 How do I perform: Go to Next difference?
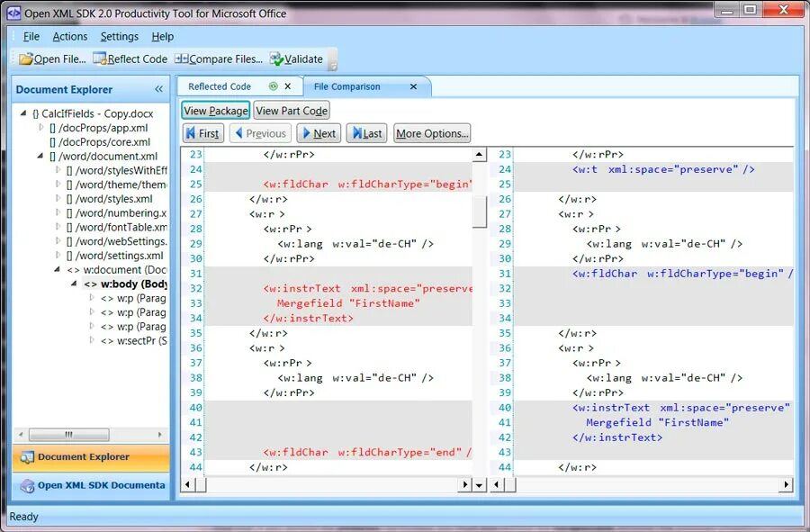point(319,133)
